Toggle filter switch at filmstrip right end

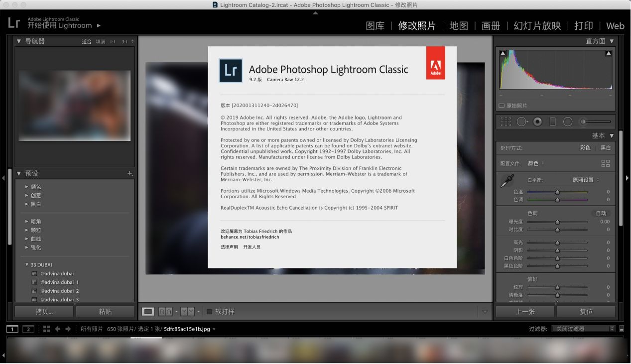tap(622, 329)
